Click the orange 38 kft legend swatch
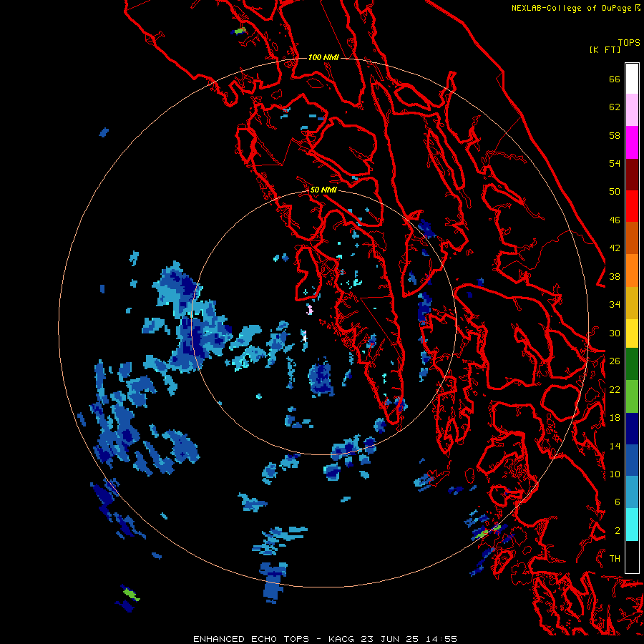Image resolution: width=644 pixels, height=644 pixels. tap(632, 270)
